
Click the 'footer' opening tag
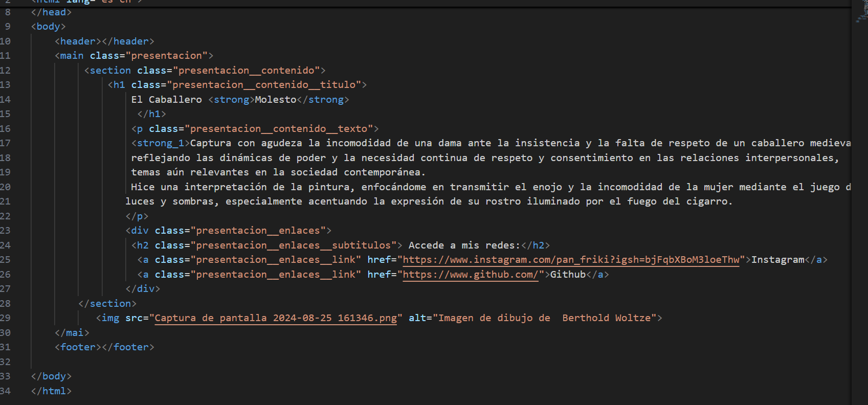(78, 347)
